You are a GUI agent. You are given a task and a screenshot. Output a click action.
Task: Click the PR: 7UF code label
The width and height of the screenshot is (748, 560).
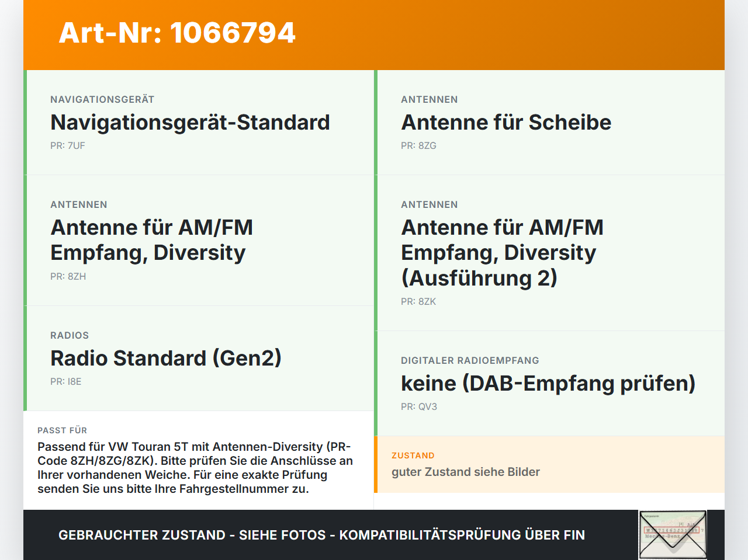[x=68, y=145]
